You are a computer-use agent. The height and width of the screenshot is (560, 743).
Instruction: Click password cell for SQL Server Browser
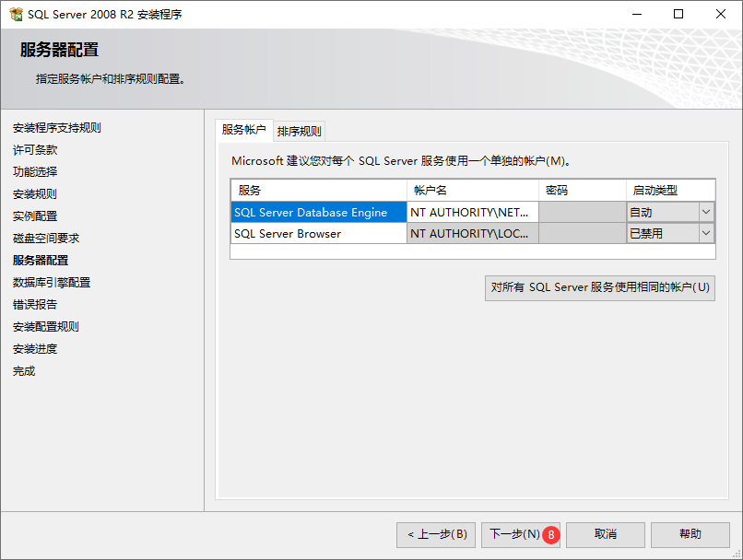tap(583, 233)
